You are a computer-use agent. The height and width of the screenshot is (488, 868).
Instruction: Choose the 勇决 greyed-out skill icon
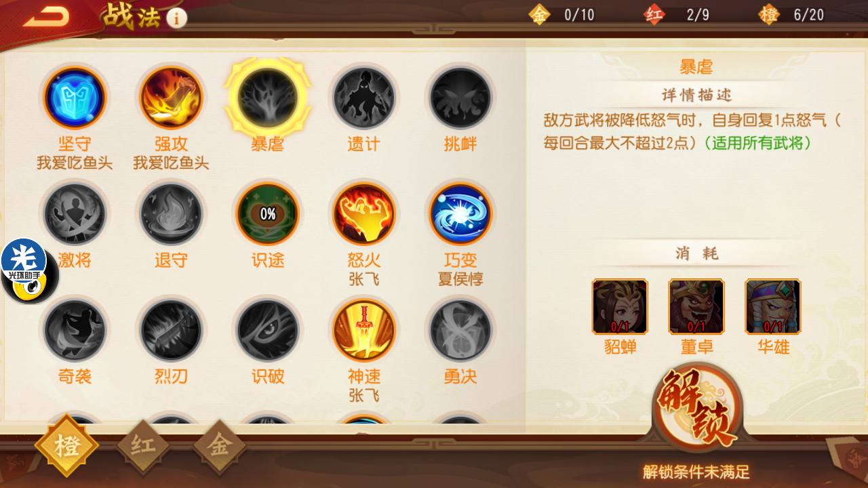point(460,331)
